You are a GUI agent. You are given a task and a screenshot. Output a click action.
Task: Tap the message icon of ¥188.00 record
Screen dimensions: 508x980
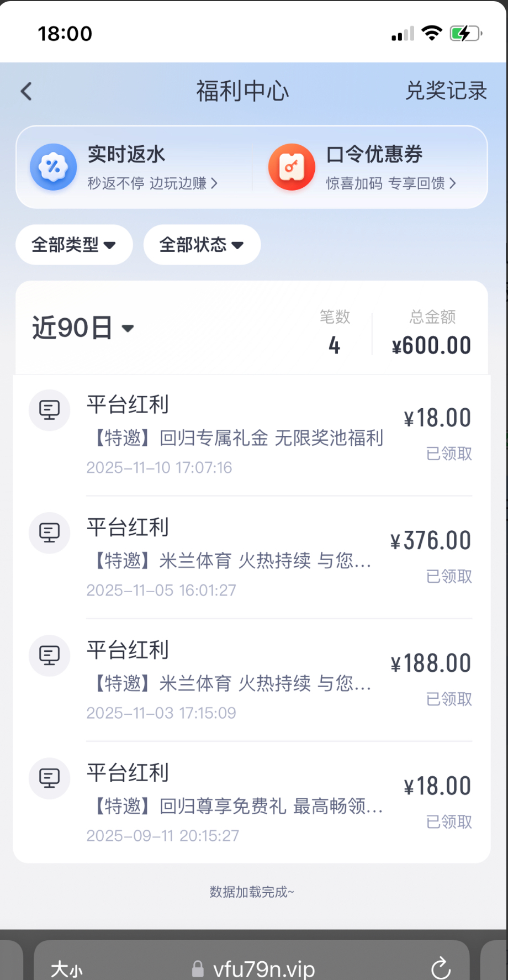click(50, 655)
